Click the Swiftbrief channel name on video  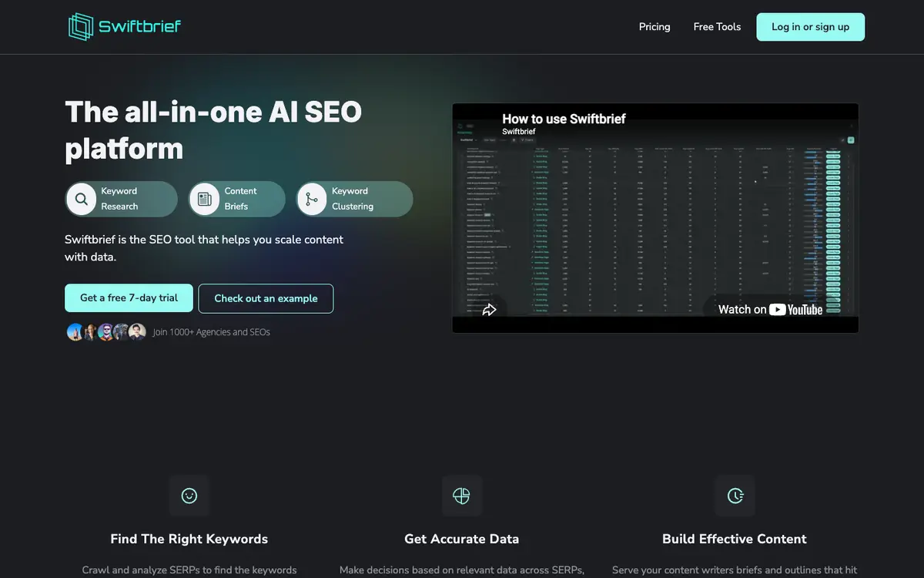518,132
